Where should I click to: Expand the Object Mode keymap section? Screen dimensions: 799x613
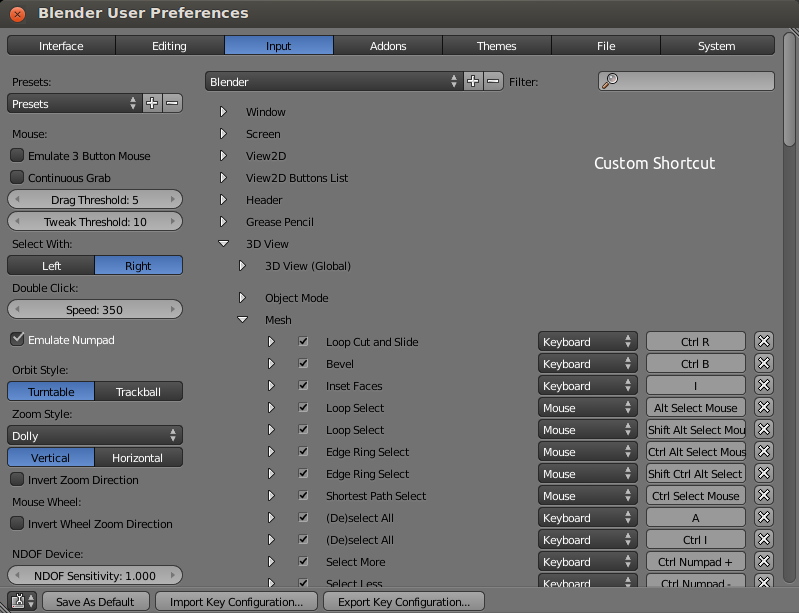[243, 298]
